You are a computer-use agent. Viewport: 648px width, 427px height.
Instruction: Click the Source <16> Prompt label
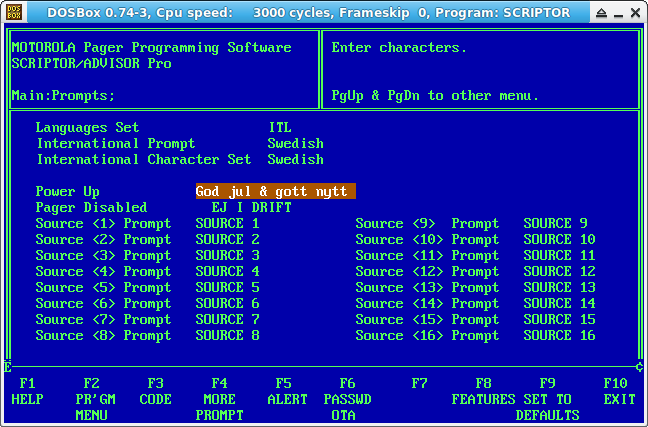point(427,335)
